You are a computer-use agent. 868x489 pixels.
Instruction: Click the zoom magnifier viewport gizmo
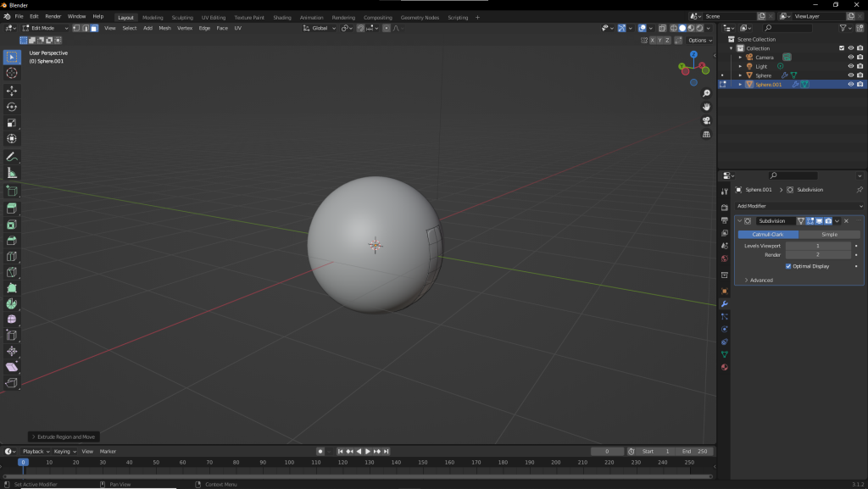coord(706,93)
